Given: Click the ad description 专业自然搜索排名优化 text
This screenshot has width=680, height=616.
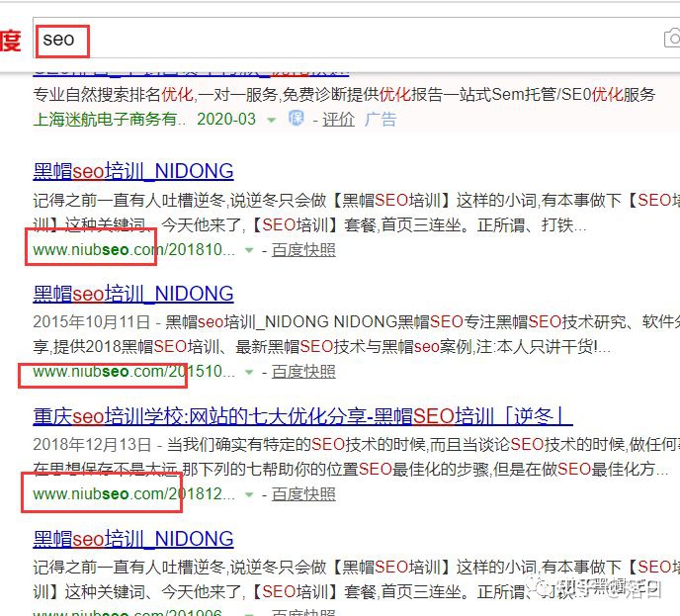Looking at the screenshot, I should (344, 95).
